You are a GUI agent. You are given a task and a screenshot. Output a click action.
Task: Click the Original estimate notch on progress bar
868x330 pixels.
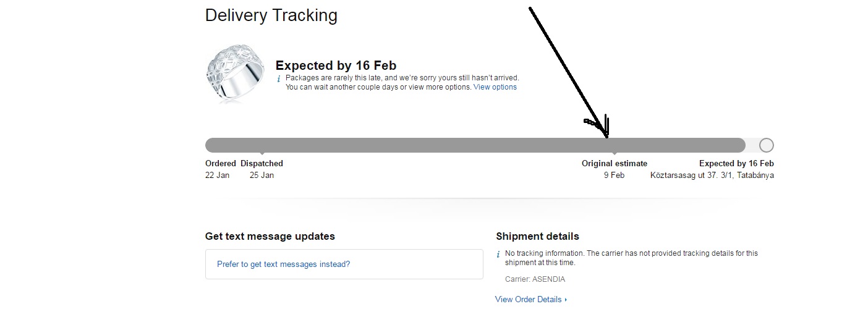coord(614,153)
